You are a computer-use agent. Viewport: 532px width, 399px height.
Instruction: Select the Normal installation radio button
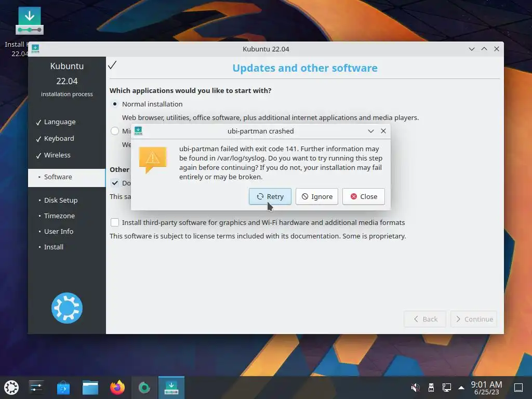(x=115, y=104)
